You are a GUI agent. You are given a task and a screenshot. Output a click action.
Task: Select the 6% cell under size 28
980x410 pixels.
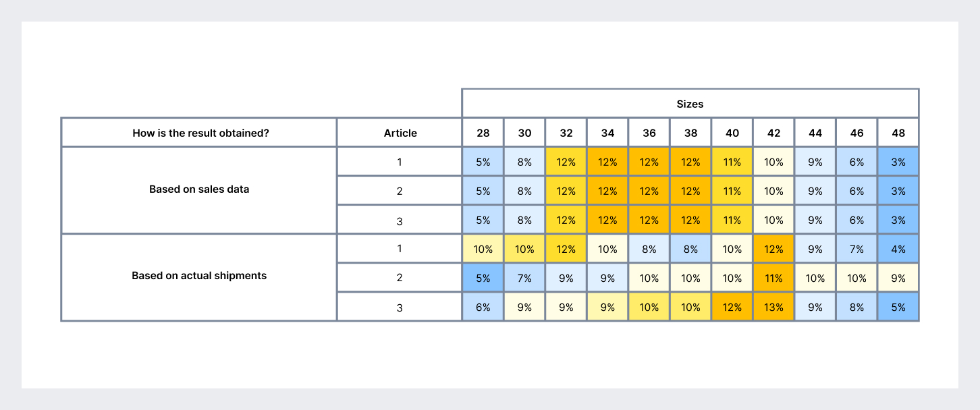point(483,307)
